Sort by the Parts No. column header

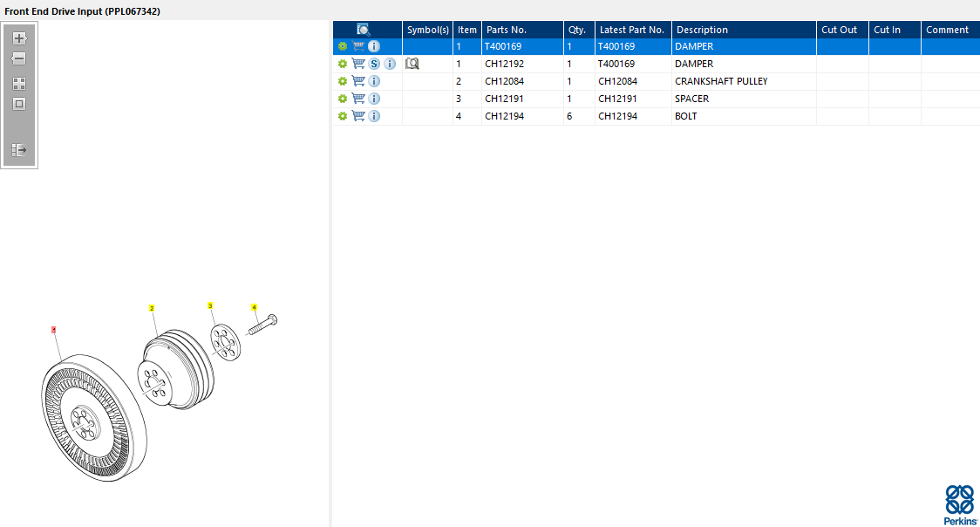[x=522, y=30]
